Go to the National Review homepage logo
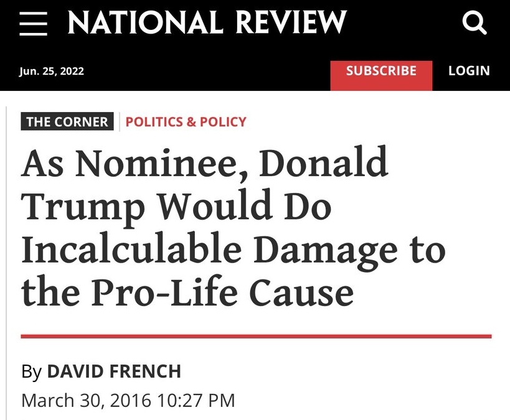This screenshot has height=420, width=510. click(207, 24)
